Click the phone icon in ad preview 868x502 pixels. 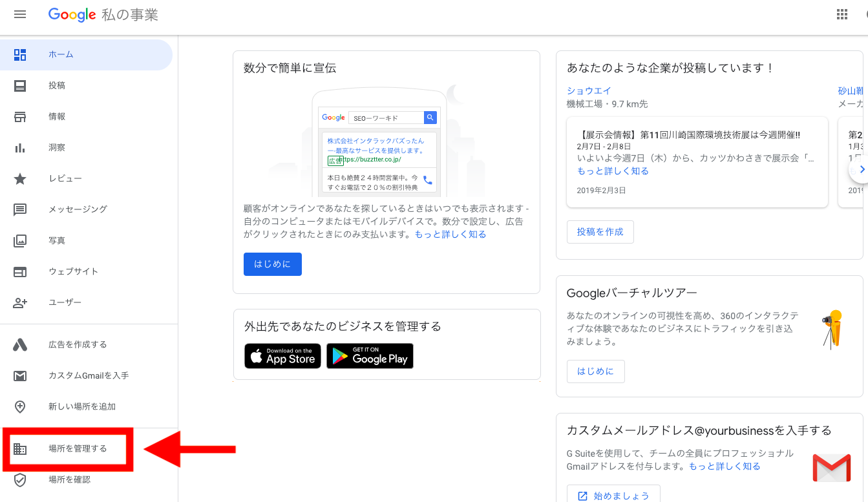tap(428, 180)
